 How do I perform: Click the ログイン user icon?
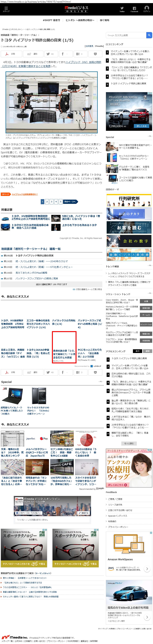147,9
